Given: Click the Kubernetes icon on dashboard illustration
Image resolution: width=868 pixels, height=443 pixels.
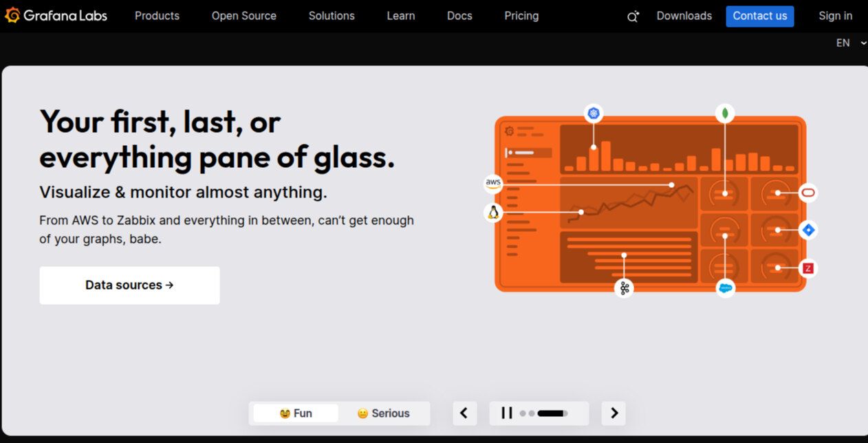Looking at the screenshot, I should [x=594, y=114].
